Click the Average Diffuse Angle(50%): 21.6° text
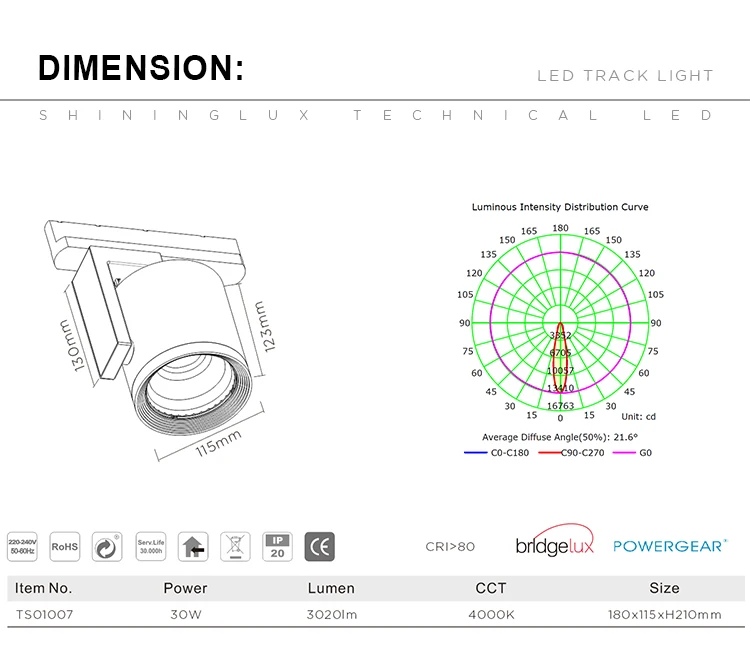 tap(560, 437)
